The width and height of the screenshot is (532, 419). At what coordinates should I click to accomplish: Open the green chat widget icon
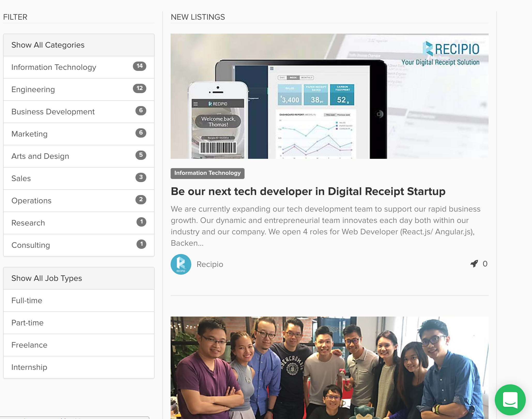(x=510, y=400)
